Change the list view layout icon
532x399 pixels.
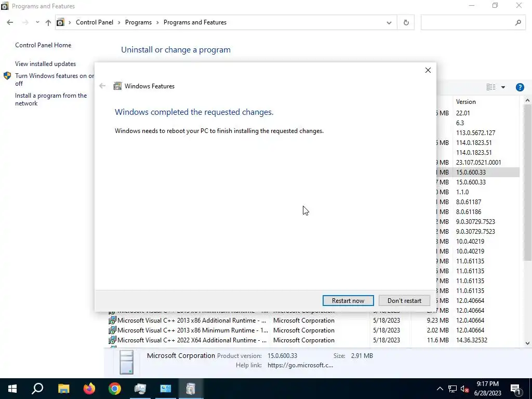tap(490, 87)
